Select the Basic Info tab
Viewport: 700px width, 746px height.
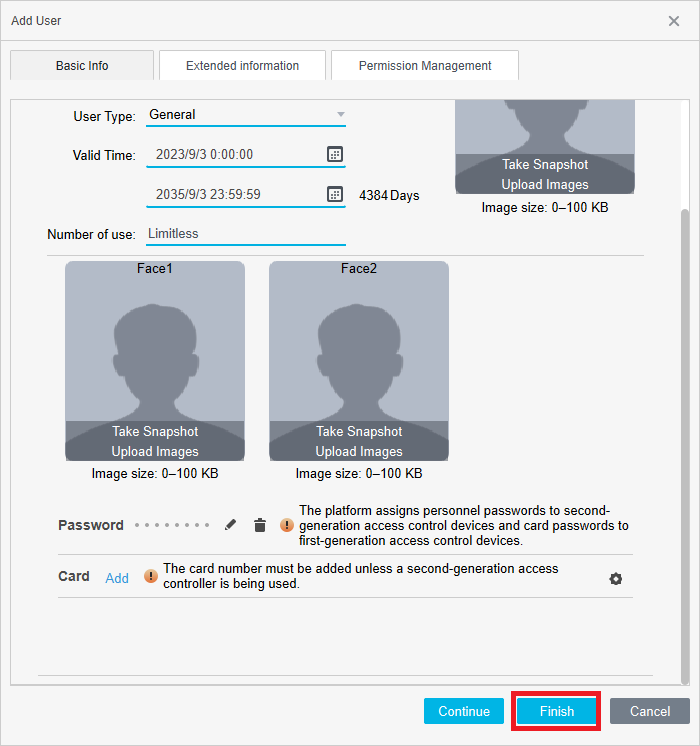(x=82, y=66)
